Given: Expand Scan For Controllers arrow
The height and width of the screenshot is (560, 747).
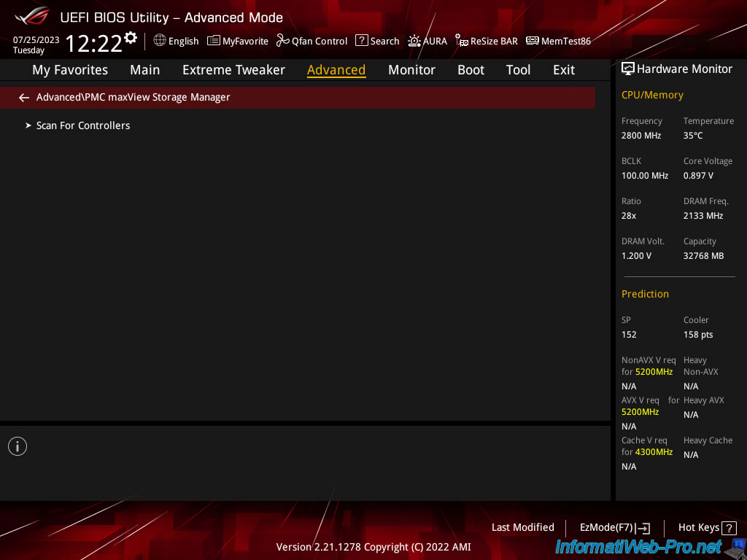Looking at the screenshot, I should (x=28, y=125).
